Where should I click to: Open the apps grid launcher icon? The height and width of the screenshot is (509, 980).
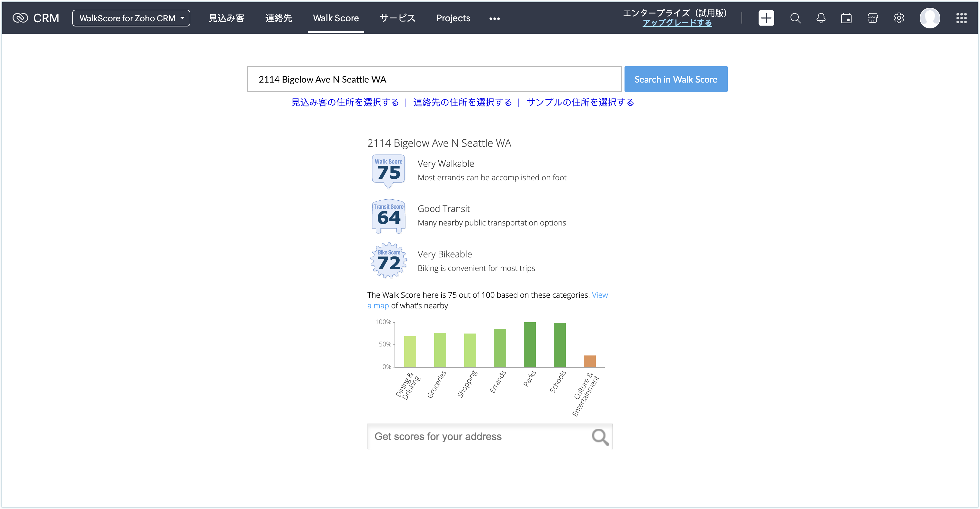961,18
